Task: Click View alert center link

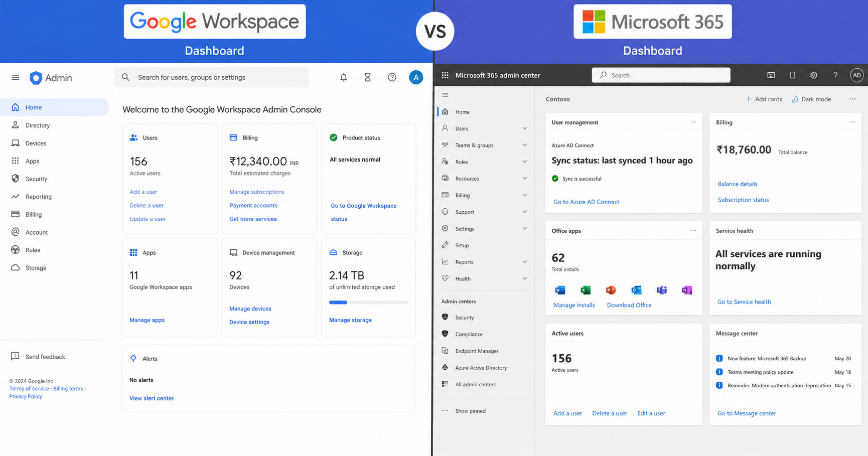Action: click(x=152, y=398)
